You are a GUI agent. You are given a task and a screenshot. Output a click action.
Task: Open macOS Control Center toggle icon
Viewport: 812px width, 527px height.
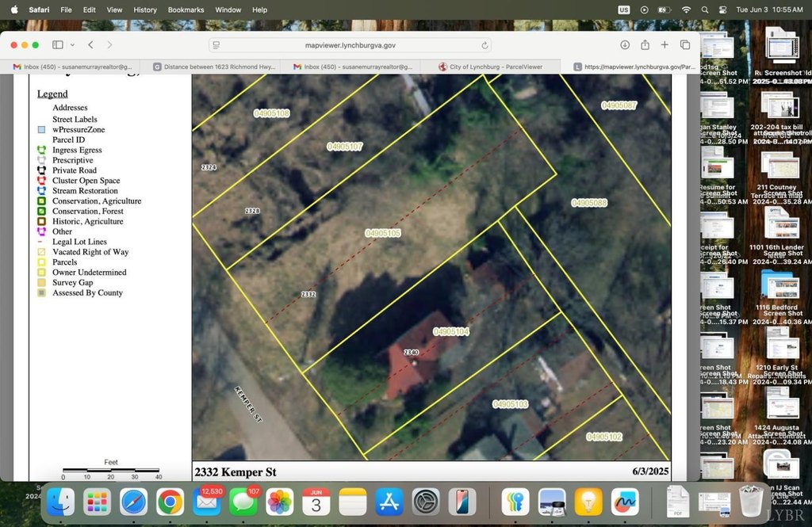pyautogui.click(x=722, y=10)
